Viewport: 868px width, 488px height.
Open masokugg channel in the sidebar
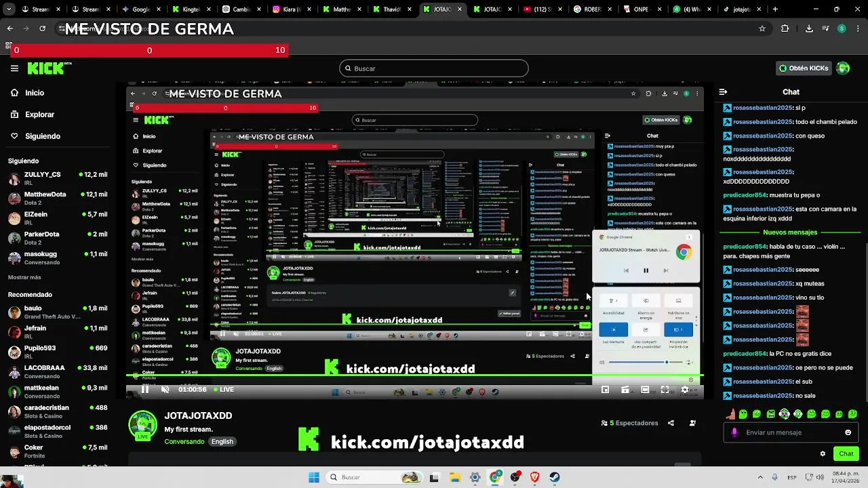[x=58, y=258]
